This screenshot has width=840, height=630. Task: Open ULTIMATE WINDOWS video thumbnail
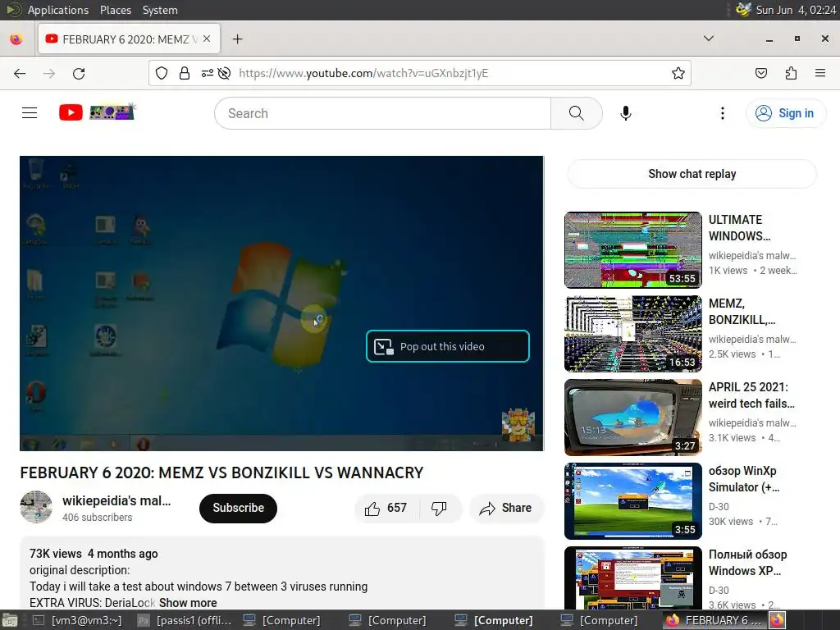click(632, 250)
